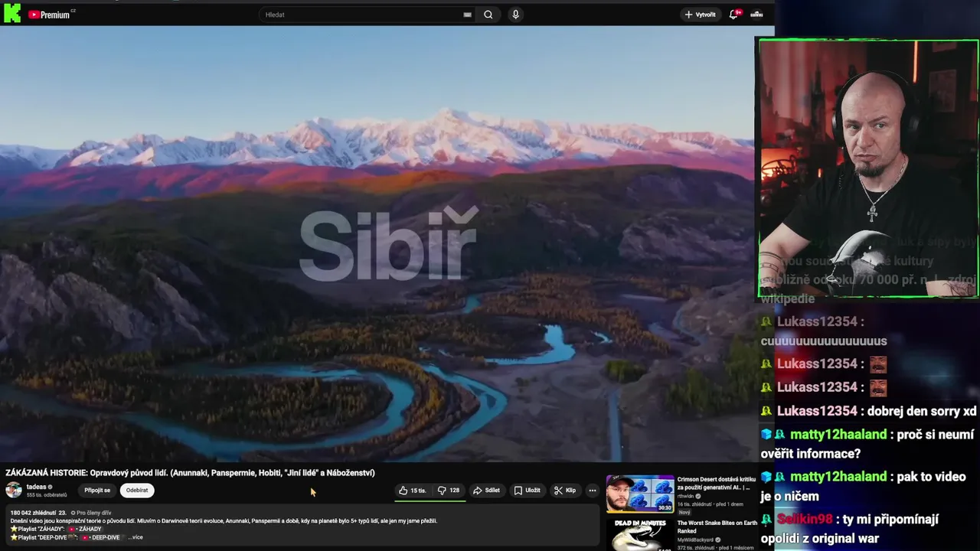
Task: Click the magnifier search button
Action: (488, 15)
